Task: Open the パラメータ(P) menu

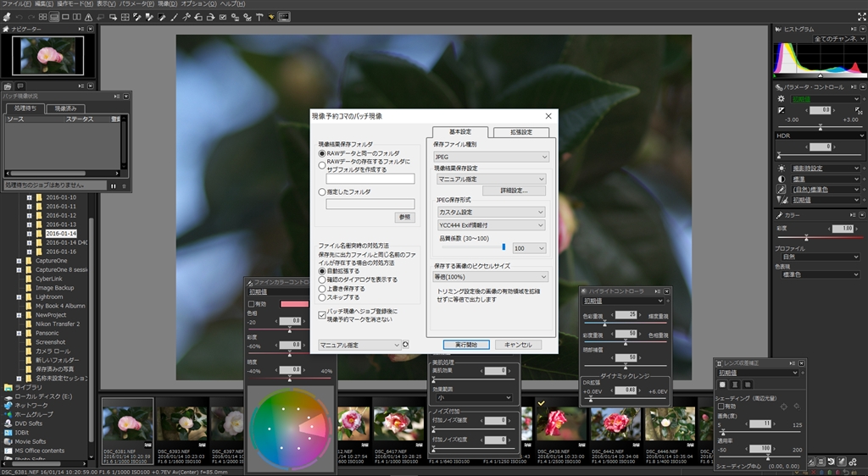Action: pos(137,4)
